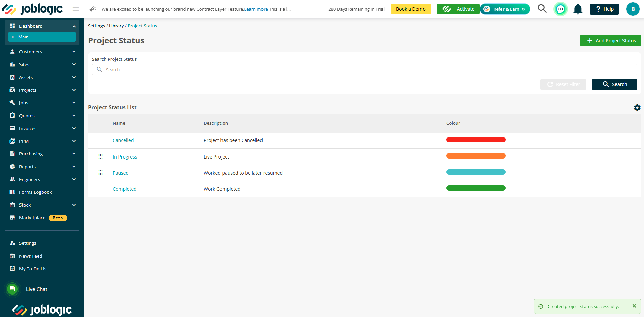Grab the In Progress row drag handle
644x317 pixels.
[100, 156]
